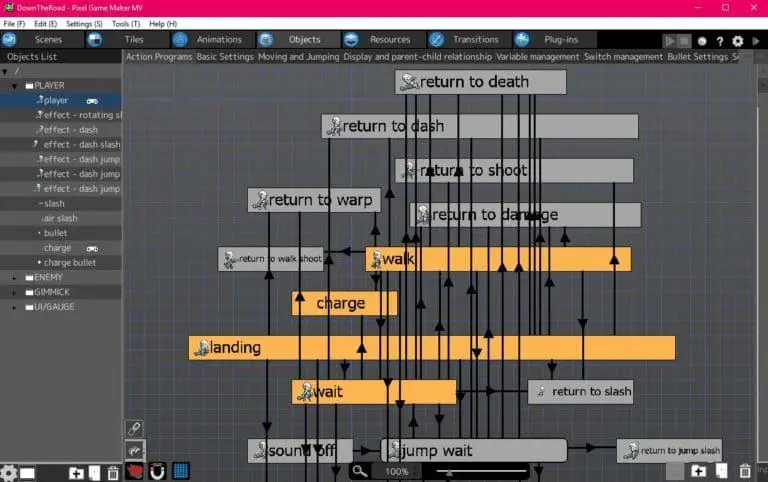This screenshot has width=768, height=482.
Task: Click copy icon at bottom right
Action: pos(721,471)
